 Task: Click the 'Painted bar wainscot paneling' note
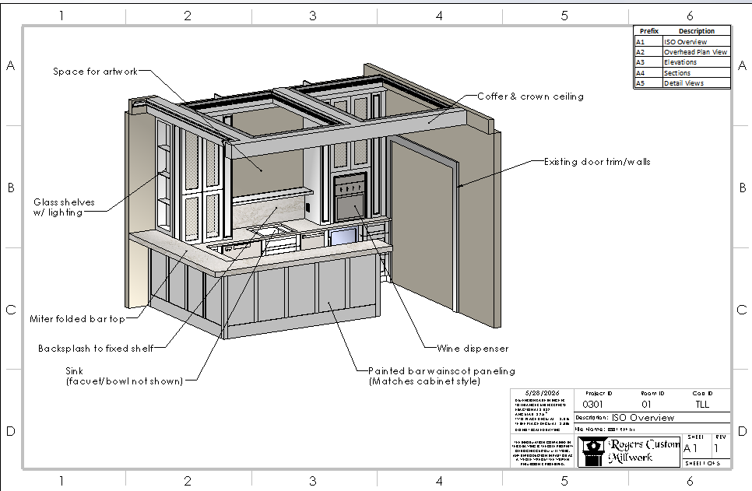tap(442, 376)
